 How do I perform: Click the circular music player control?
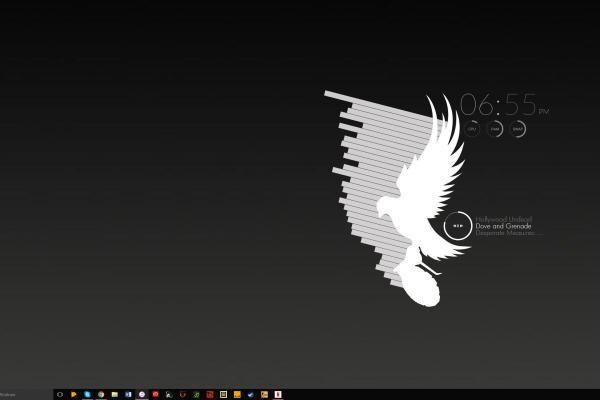(458, 226)
